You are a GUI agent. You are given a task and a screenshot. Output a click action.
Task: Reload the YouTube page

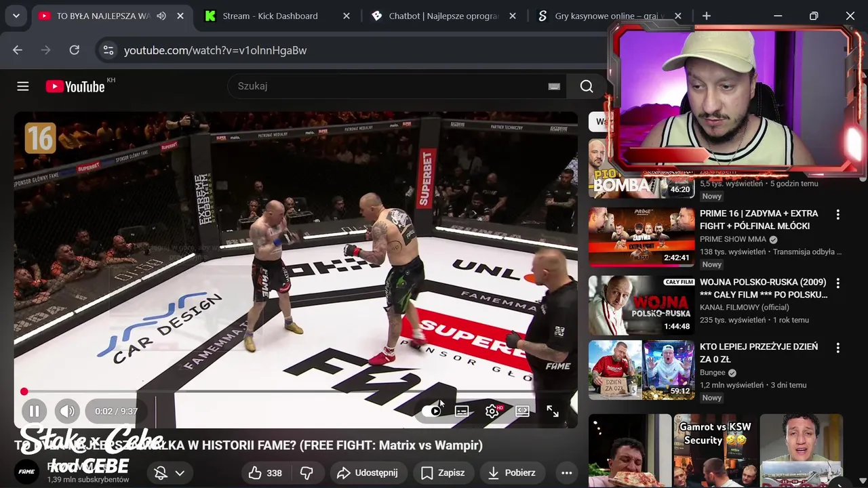[x=75, y=50]
